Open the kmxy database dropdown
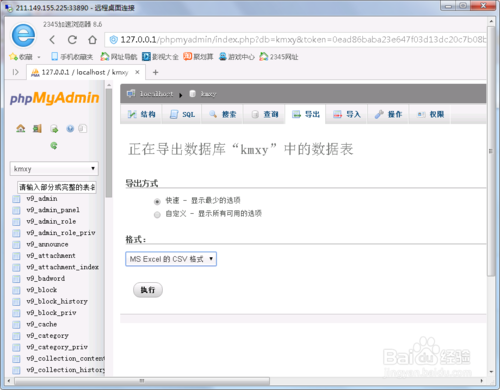Image resolution: width=500 pixels, height=390 pixels. coord(54,169)
